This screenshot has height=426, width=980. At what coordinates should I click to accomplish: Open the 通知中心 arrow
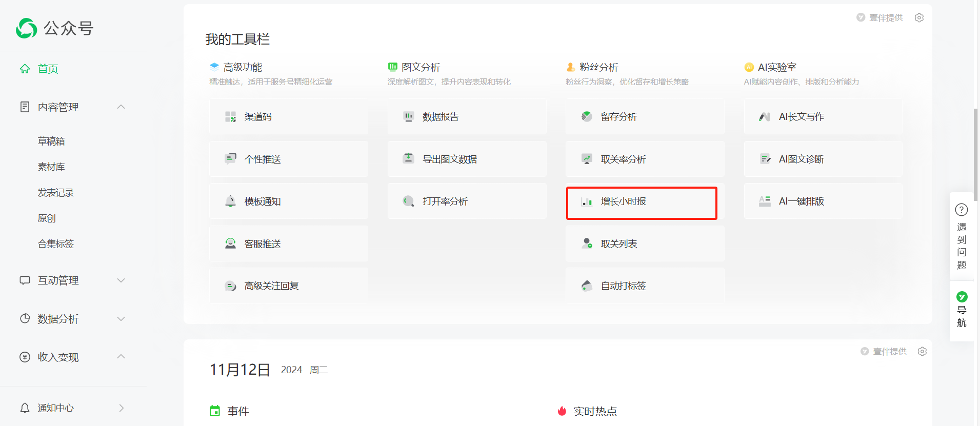[x=122, y=408]
